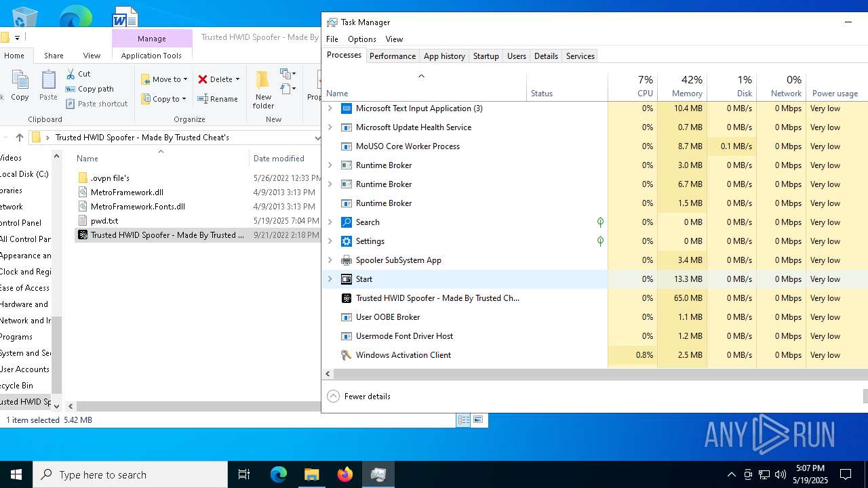868x488 pixels.
Task: Open the notifications action center icon
Action: tap(846, 474)
